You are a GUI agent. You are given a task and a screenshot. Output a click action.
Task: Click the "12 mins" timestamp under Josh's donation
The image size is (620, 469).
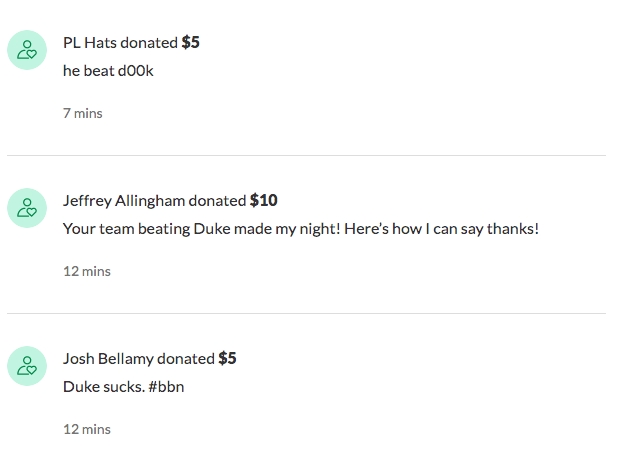click(86, 429)
